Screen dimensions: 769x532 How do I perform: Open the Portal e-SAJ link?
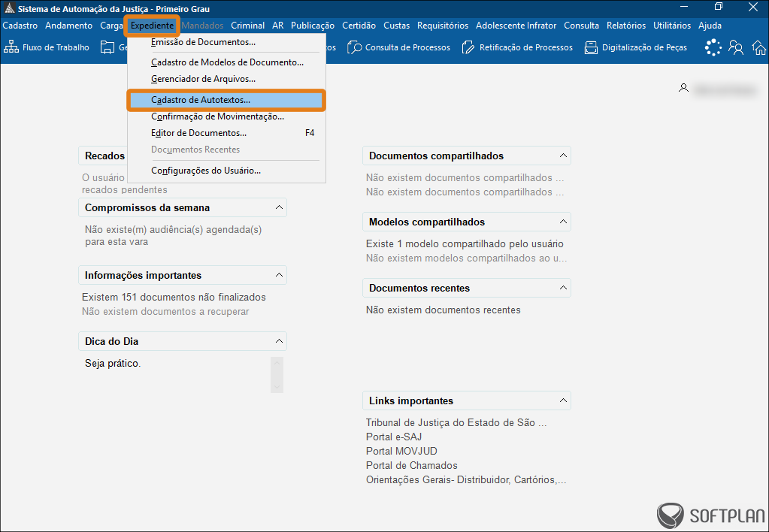[x=394, y=437]
